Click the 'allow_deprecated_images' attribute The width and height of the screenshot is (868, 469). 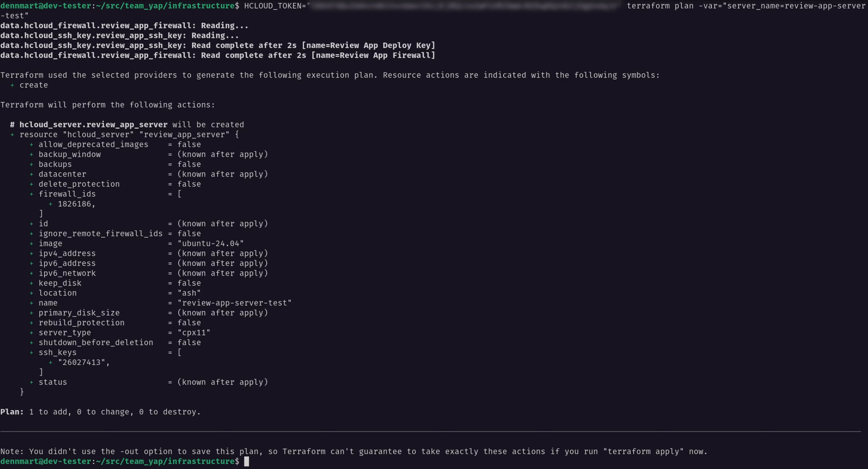(93, 145)
